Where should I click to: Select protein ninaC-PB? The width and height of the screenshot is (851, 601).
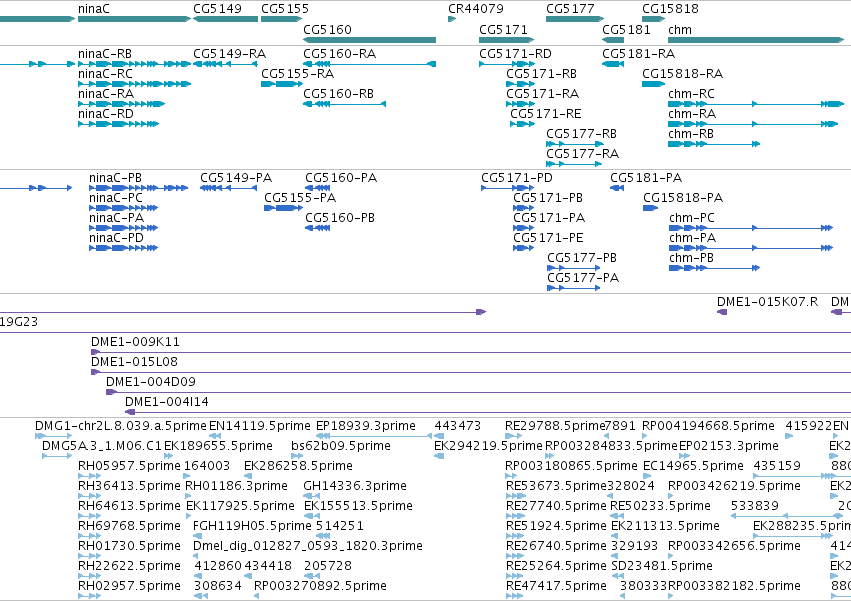coord(138,188)
